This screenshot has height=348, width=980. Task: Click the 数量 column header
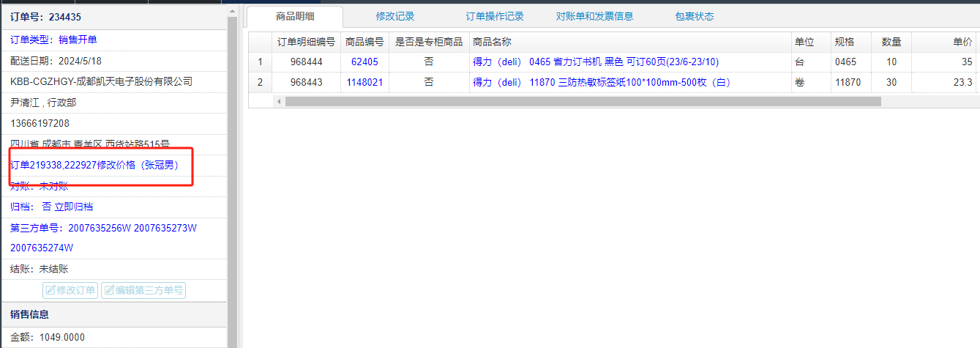point(891,42)
